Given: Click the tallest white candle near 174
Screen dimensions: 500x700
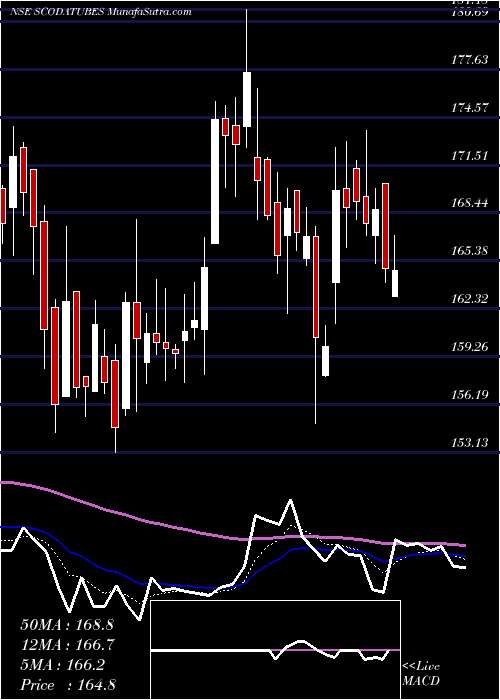Looking at the screenshot, I should point(215,181).
